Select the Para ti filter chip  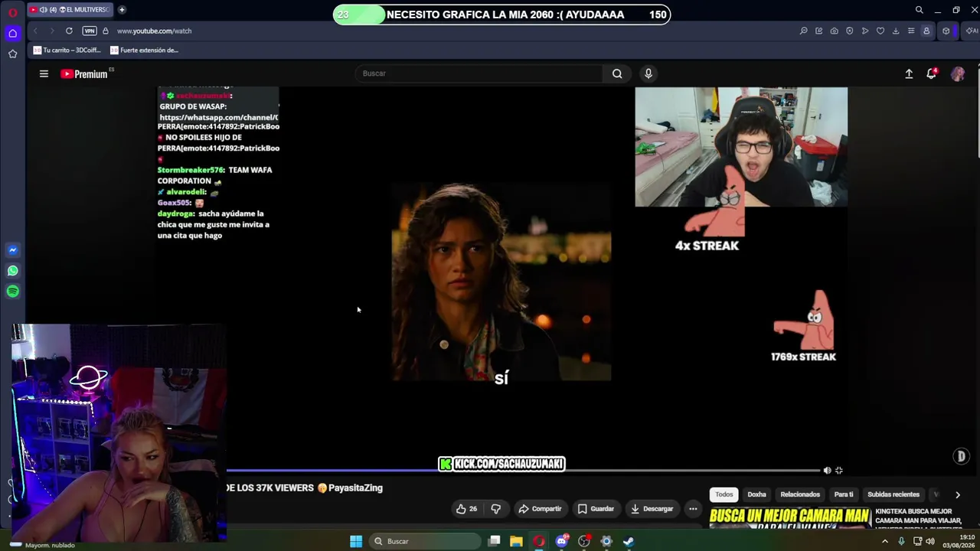844,494
